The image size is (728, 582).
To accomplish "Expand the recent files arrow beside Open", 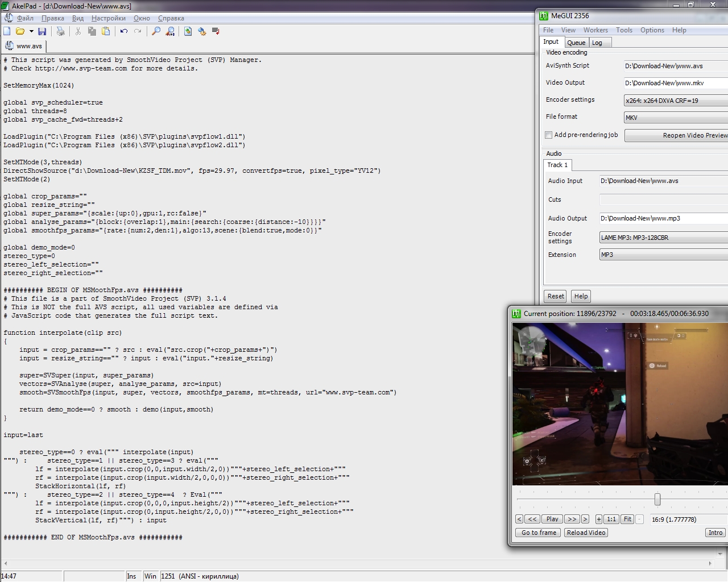I will pos(31,31).
